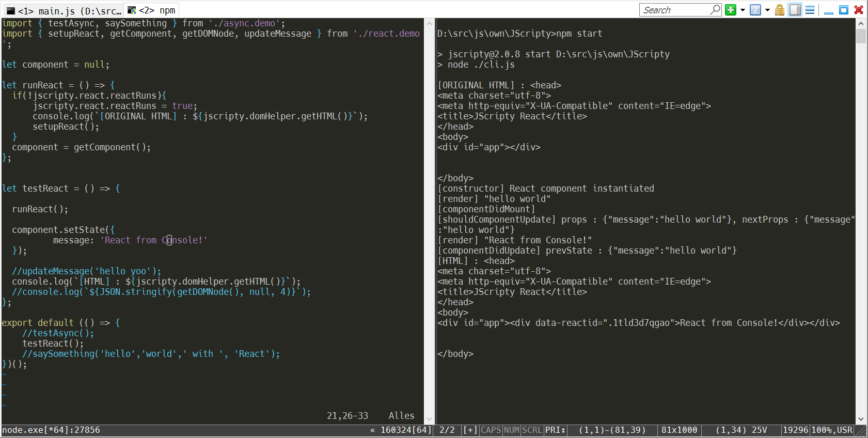Click 'React from Console!' string in editor

pyautogui.click(x=153, y=240)
